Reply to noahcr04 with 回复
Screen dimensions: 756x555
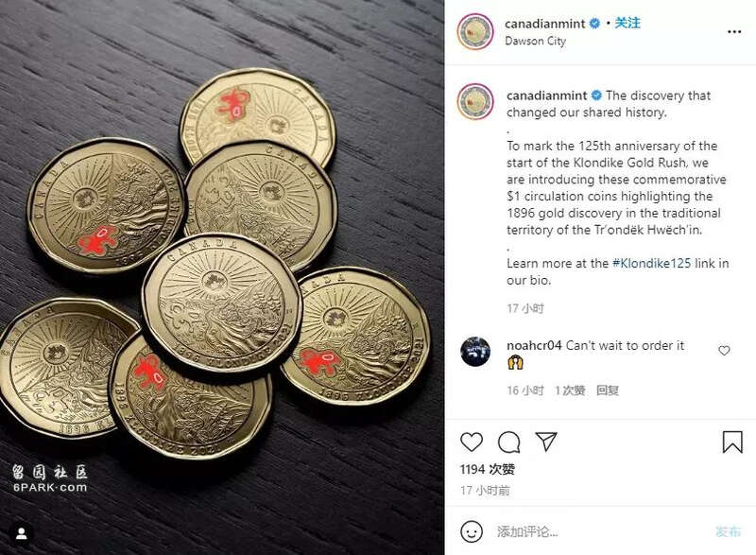pos(608,390)
